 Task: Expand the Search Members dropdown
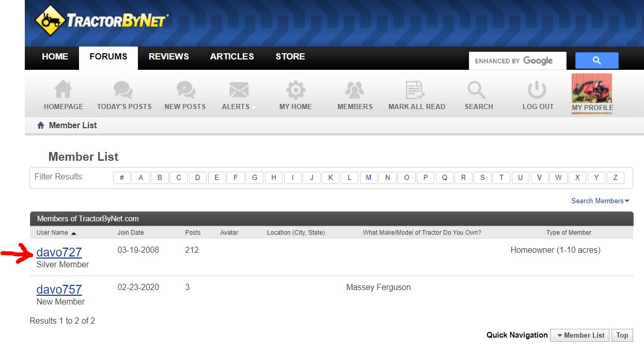click(600, 201)
